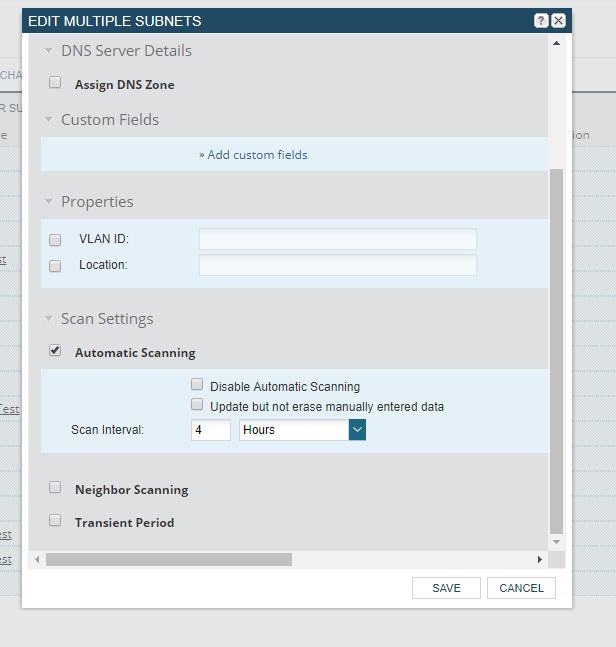Click the Scan Interval label

pos(108,430)
